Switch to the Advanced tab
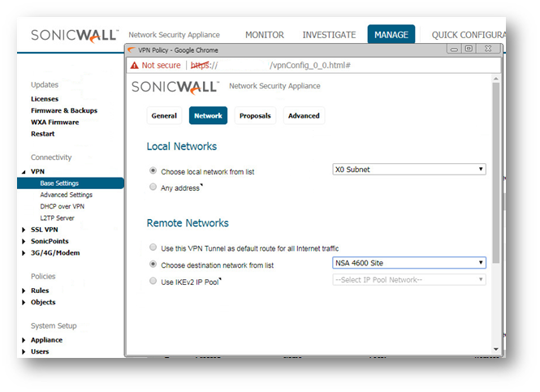 304,115
